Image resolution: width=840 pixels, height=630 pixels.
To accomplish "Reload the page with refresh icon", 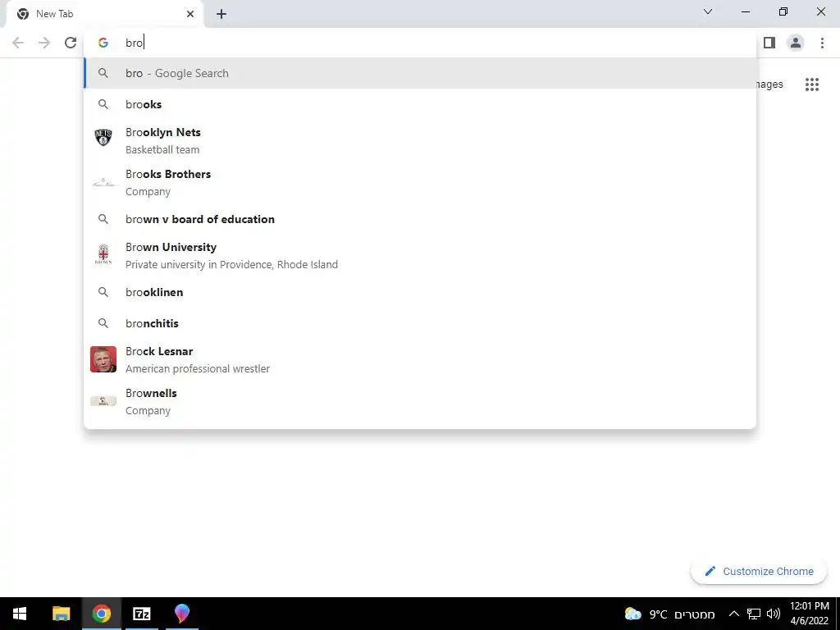I will click(x=71, y=43).
